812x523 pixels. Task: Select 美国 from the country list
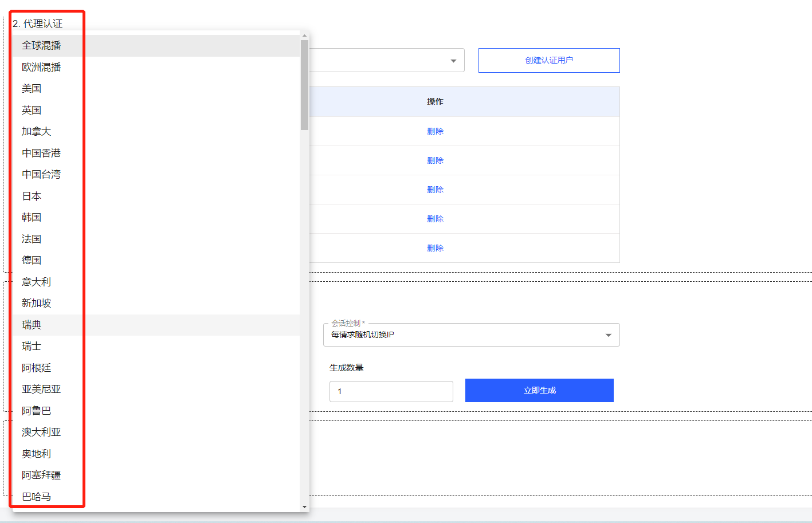tap(32, 89)
